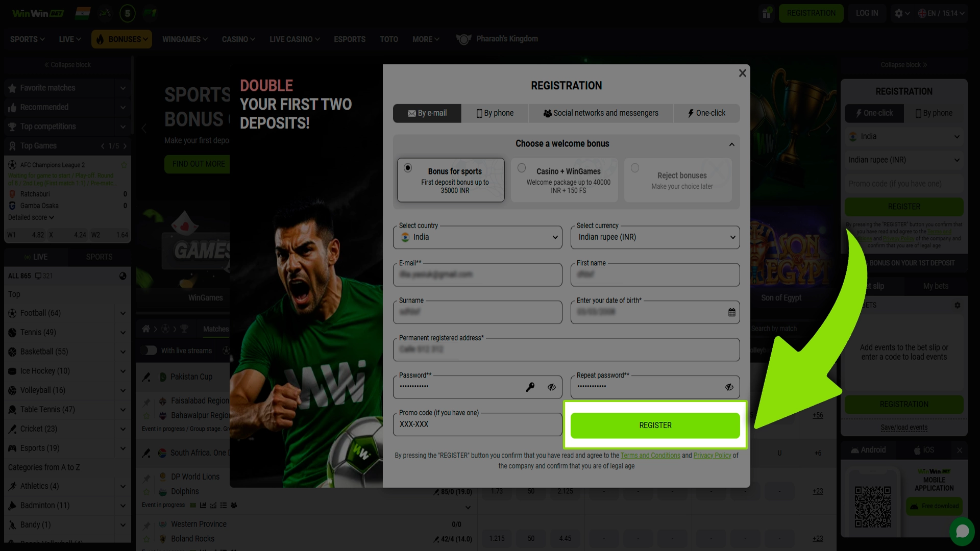Select Bonus for sports radio option
This screenshot has height=551, width=980.
(408, 167)
